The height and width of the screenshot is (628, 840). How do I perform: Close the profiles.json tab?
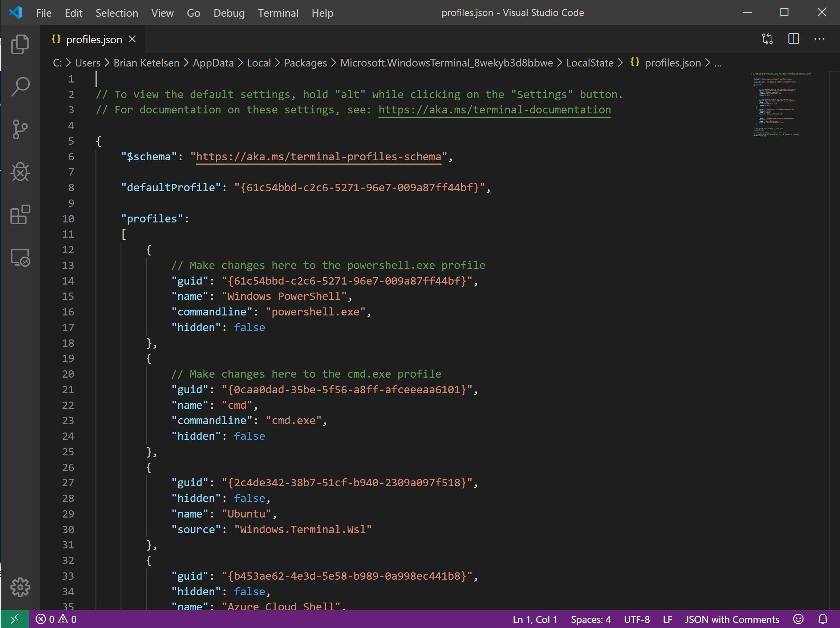(x=132, y=39)
